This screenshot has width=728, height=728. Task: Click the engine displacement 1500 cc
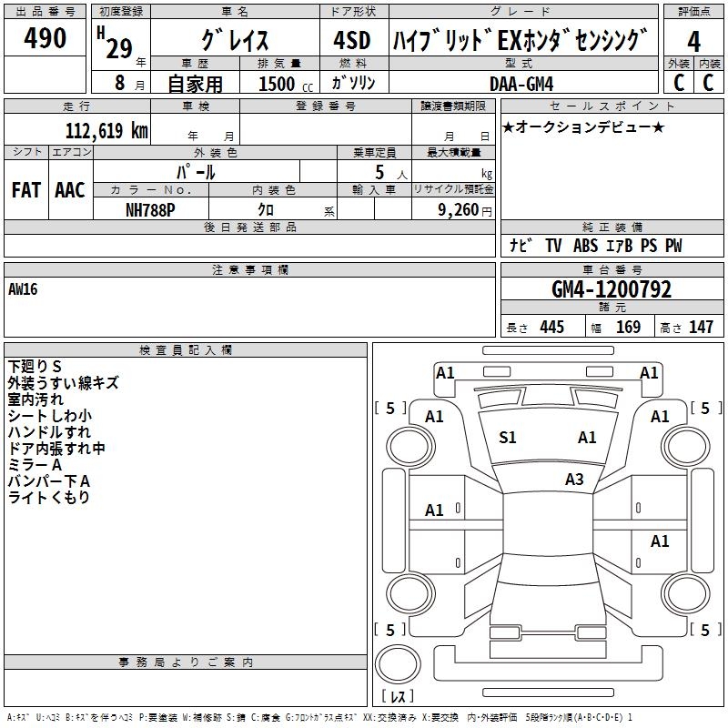pos(282,84)
